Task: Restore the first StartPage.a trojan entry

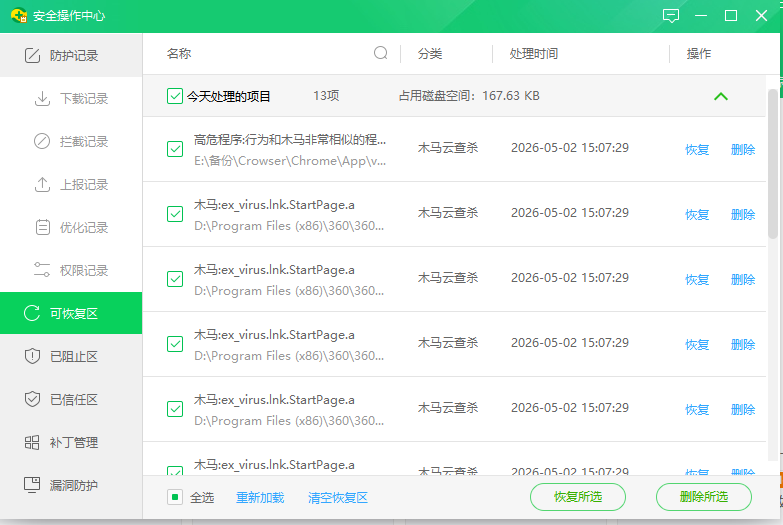Action: tap(697, 214)
